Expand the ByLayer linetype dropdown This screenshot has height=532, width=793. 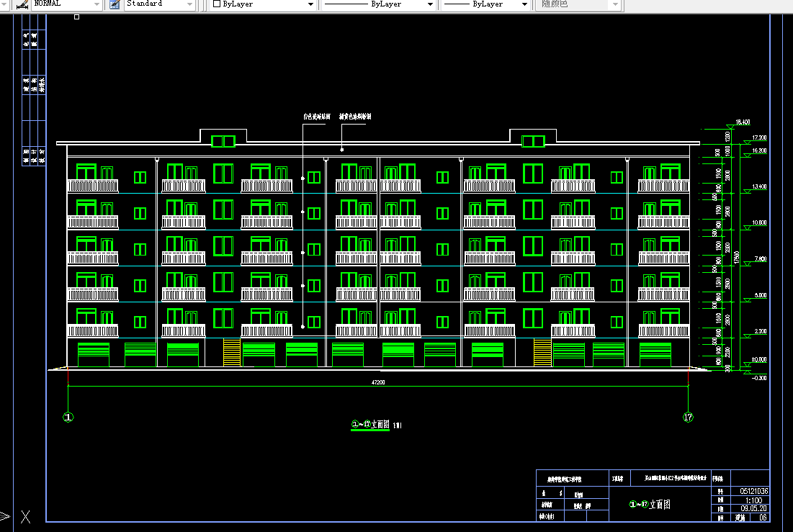click(430, 4)
